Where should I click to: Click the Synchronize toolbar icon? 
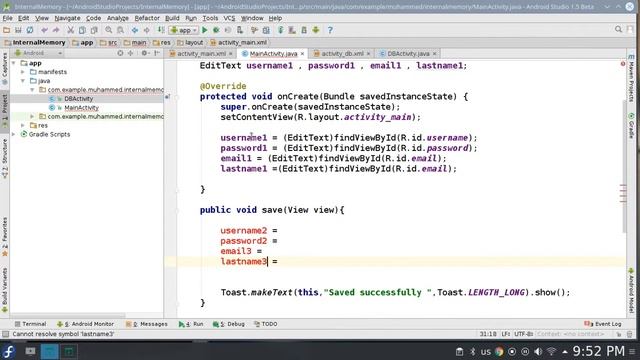click(30, 30)
